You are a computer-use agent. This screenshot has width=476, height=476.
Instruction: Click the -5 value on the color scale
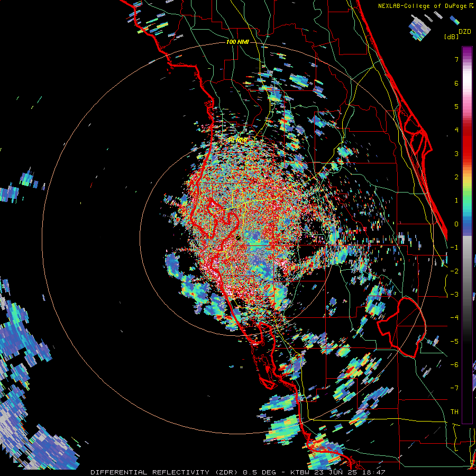click(454, 342)
